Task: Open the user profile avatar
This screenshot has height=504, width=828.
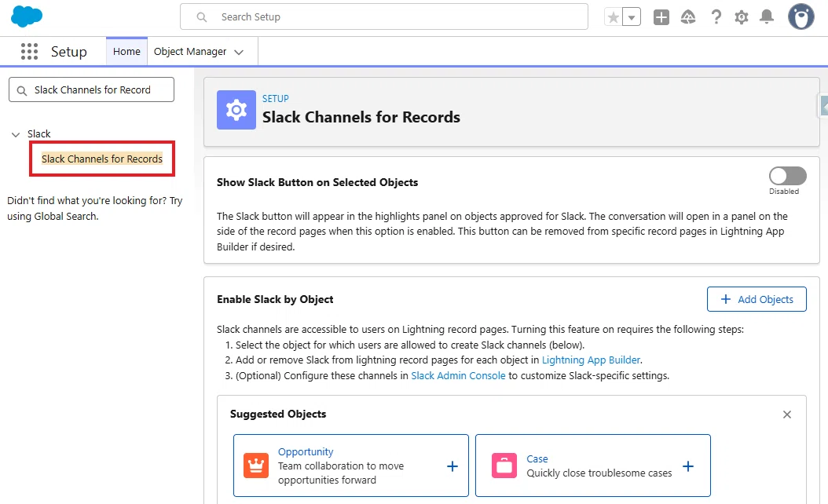Action: pos(801,17)
